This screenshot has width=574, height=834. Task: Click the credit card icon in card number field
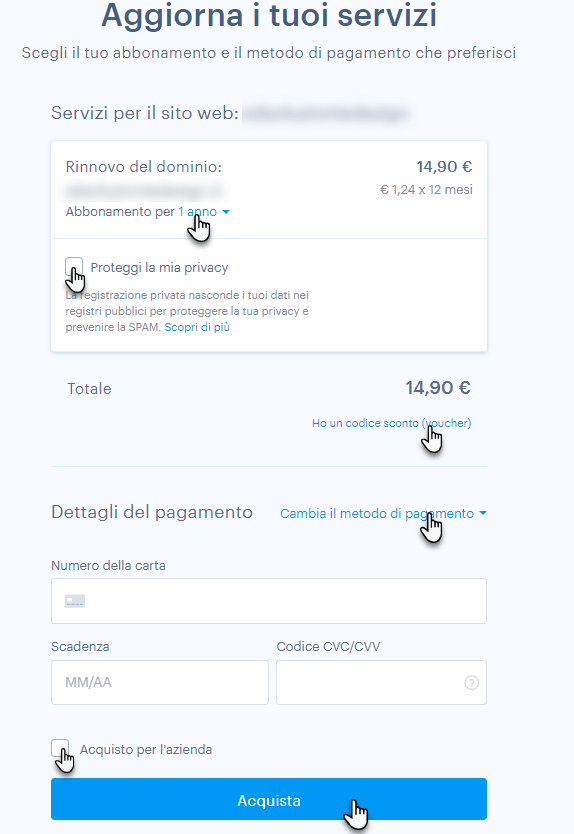75,601
